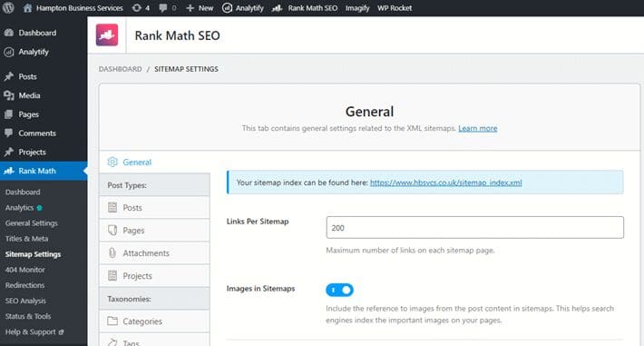This screenshot has height=346, width=644.
Task: Click the Dashboard gauge icon in sidebar
Action: point(9,33)
